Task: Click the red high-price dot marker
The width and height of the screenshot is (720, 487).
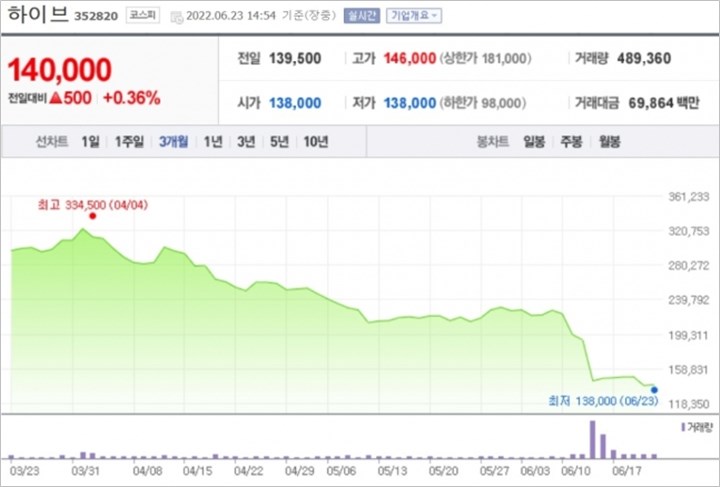Action: (93, 216)
